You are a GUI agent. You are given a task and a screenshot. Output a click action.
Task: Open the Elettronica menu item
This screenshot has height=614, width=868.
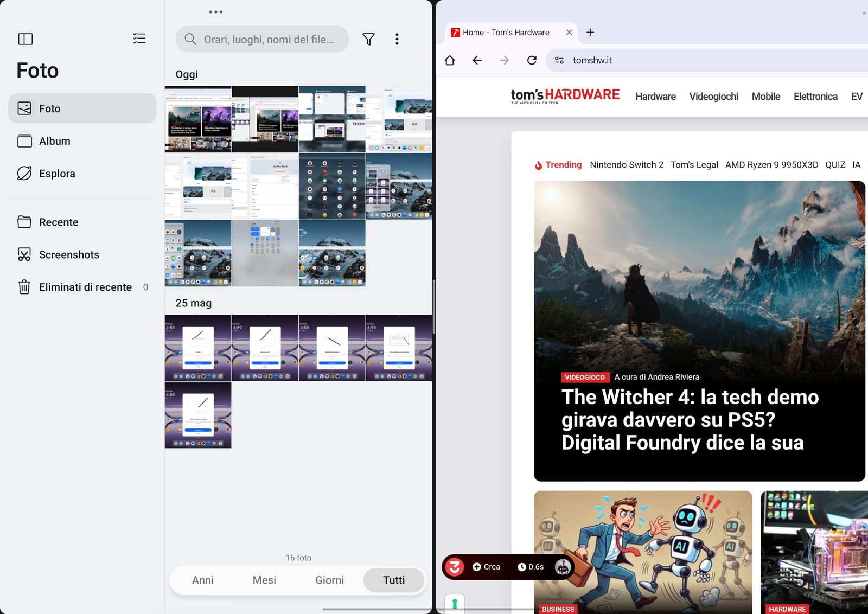pos(815,97)
